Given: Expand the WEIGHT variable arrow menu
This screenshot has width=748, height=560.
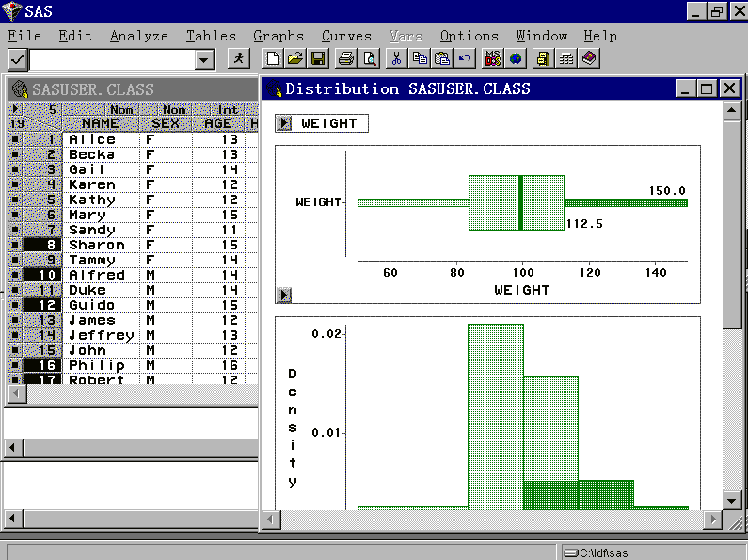Looking at the screenshot, I should pyautogui.click(x=284, y=123).
